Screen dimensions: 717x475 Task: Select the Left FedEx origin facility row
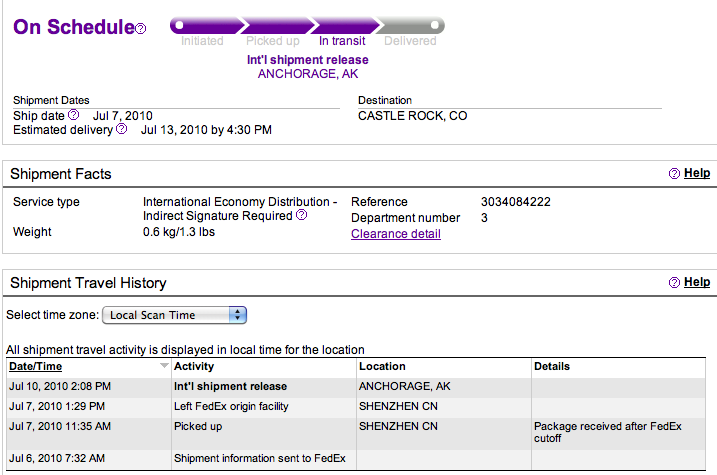pos(356,406)
